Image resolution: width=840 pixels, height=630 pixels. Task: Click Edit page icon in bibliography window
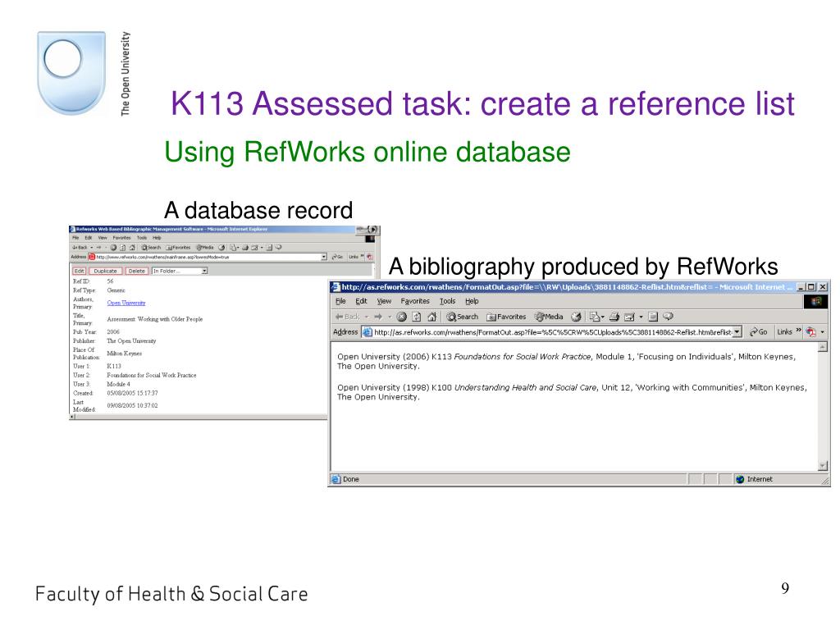click(629, 317)
